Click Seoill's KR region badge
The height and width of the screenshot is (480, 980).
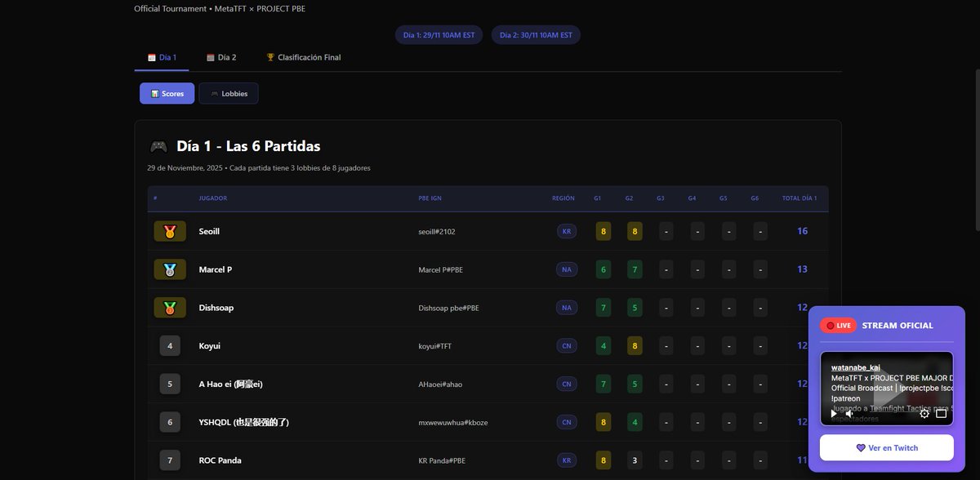coord(566,231)
